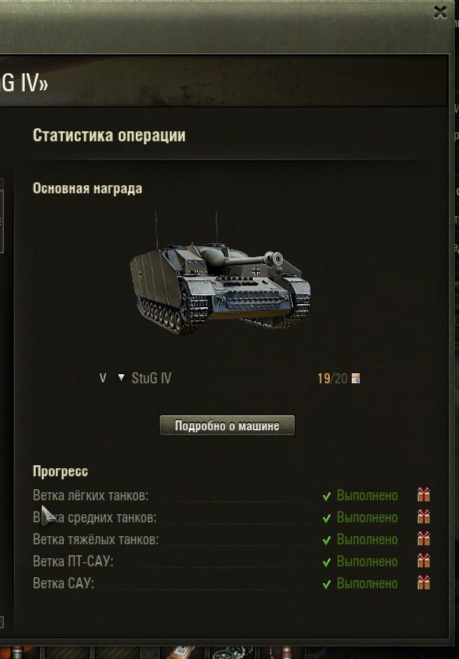Viewport: 459px width, 659px height.
Task: Click the gift icon for heavy tanks branch
Action: coord(424,538)
